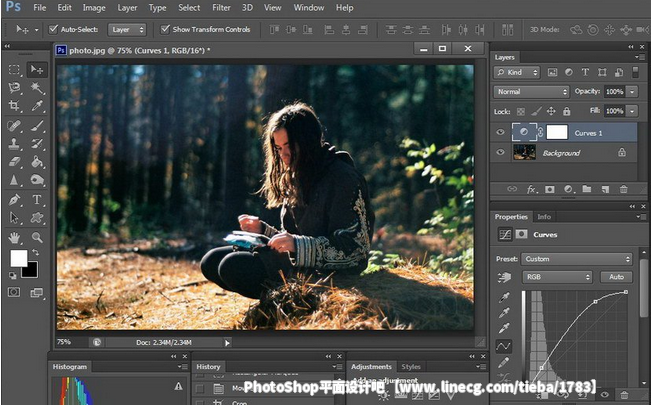
Task: Select draw curve pencil icon in Curves
Action: (x=504, y=362)
